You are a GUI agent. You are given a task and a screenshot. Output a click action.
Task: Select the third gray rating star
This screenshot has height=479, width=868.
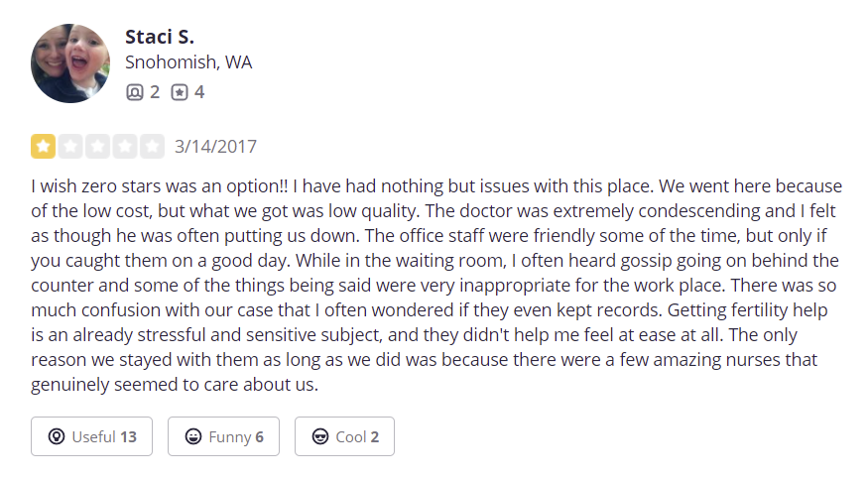(x=97, y=147)
